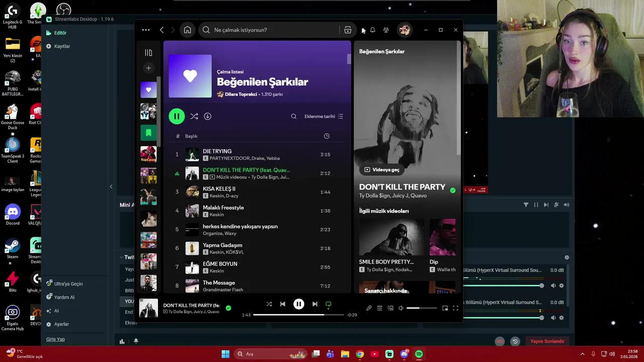Enter Spotify full screen mode
This screenshot has width=644, height=362.
coord(455,308)
